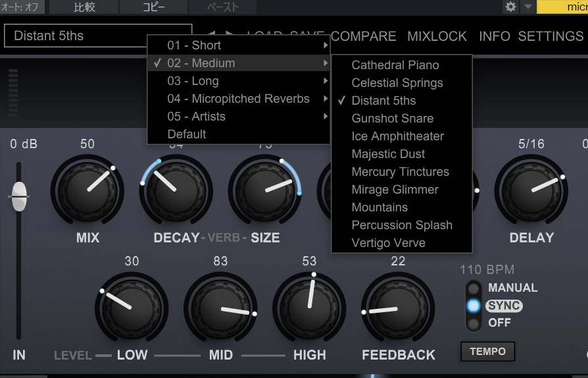This screenshot has width=588, height=378.
Task: Turn delay mode to OFF
Action: 472,323
